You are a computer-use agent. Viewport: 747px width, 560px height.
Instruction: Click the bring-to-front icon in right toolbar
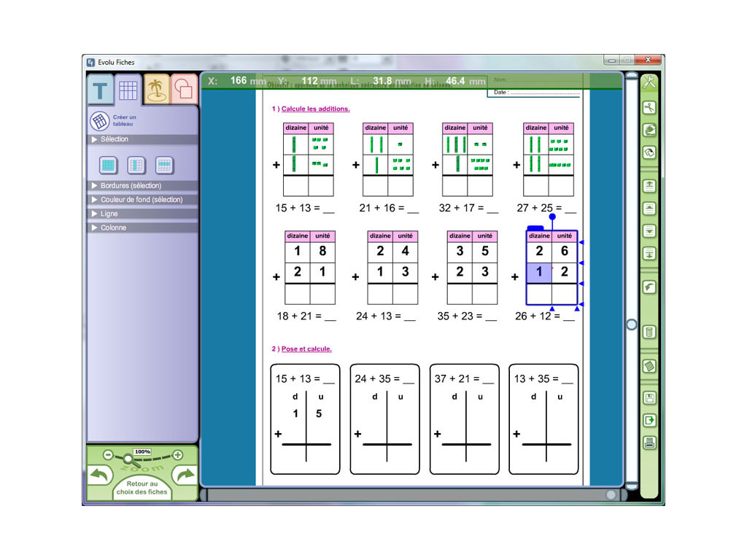click(x=649, y=186)
